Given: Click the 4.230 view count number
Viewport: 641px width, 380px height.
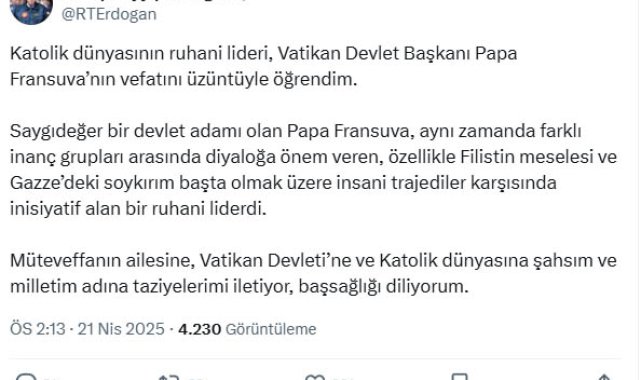Looking at the screenshot, I should 199,329.
